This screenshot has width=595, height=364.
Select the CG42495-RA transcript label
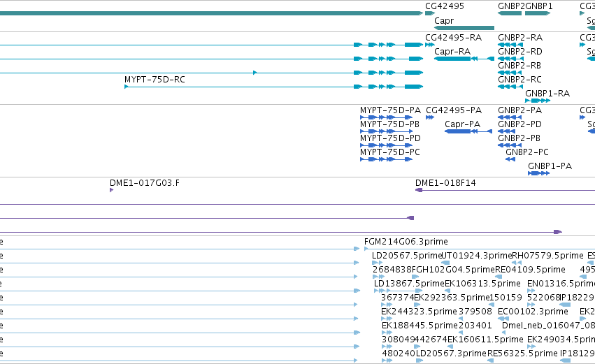pos(454,38)
